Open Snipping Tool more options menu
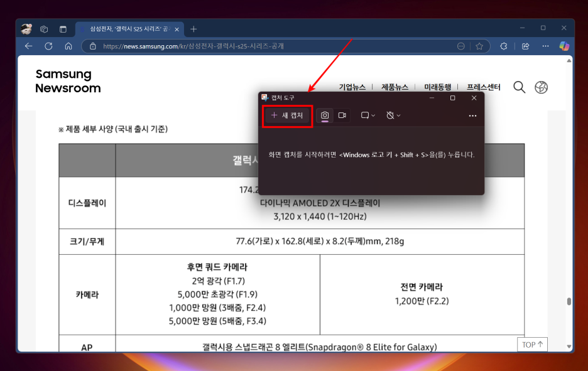The image size is (588, 371). (x=472, y=116)
